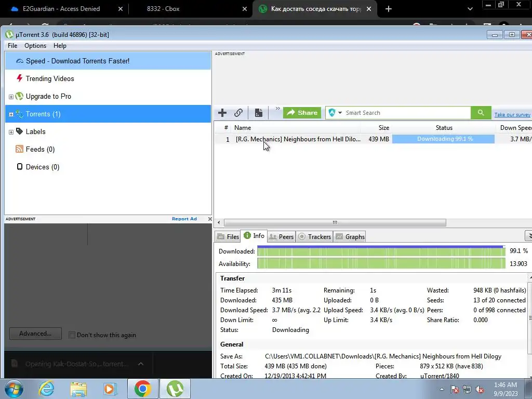Click the torrent list horizontal scrollbar
This screenshot has width=532, height=399.
[335, 222]
